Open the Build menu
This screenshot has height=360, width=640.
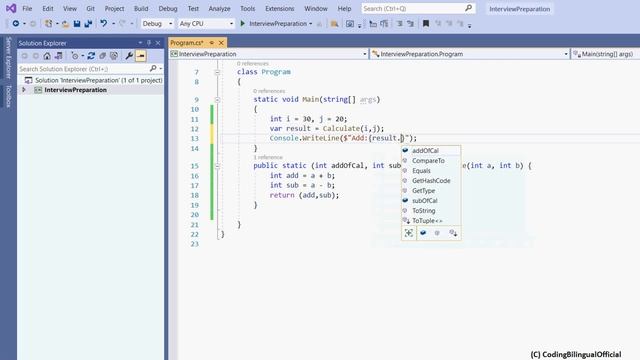pos(141,9)
